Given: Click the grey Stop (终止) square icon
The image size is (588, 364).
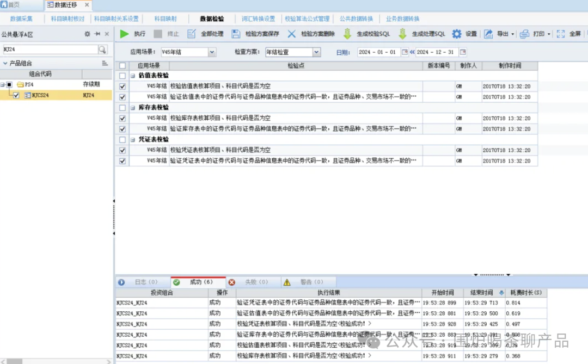Looking at the screenshot, I should [x=158, y=34].
